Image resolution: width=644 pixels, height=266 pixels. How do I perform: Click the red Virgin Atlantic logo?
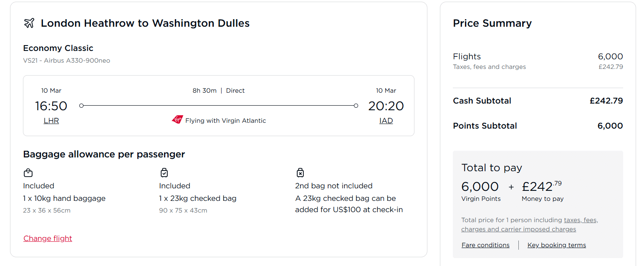point(177,120)
